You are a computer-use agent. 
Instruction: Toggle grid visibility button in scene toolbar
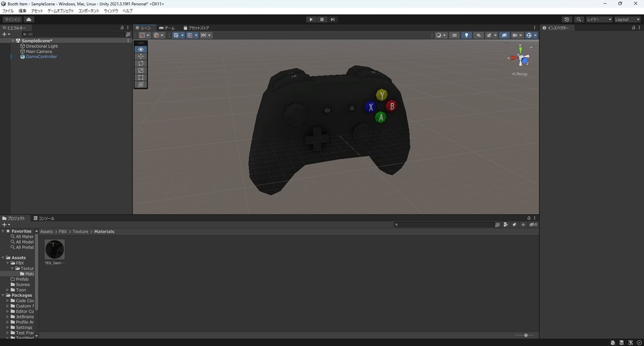(176, 35)
